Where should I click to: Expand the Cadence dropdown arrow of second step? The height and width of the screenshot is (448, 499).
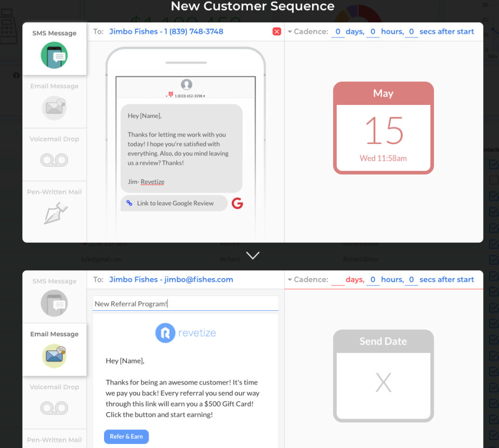click(x=290, y=280)
